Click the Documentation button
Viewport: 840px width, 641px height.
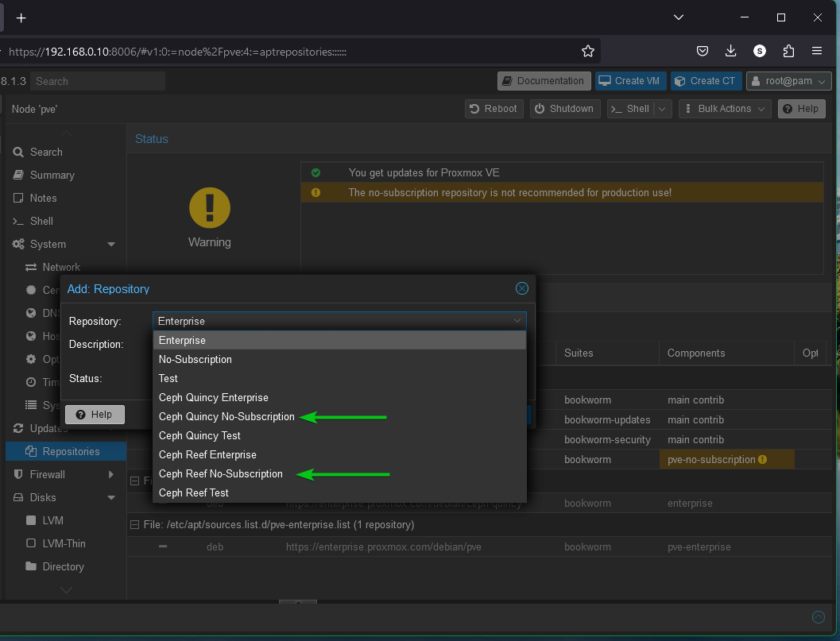[x=544, y=81]
